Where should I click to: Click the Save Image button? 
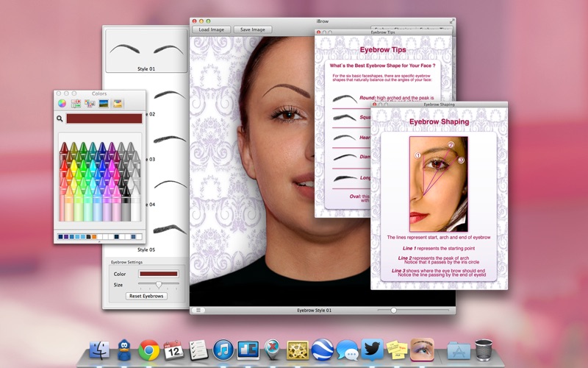click(x=253, y=29)
